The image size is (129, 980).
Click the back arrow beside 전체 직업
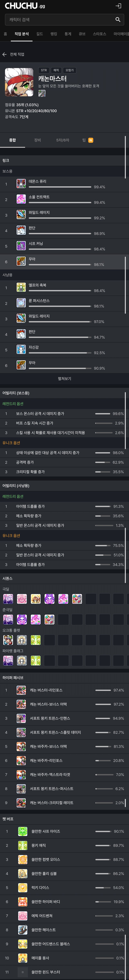(x=4, y=54)
